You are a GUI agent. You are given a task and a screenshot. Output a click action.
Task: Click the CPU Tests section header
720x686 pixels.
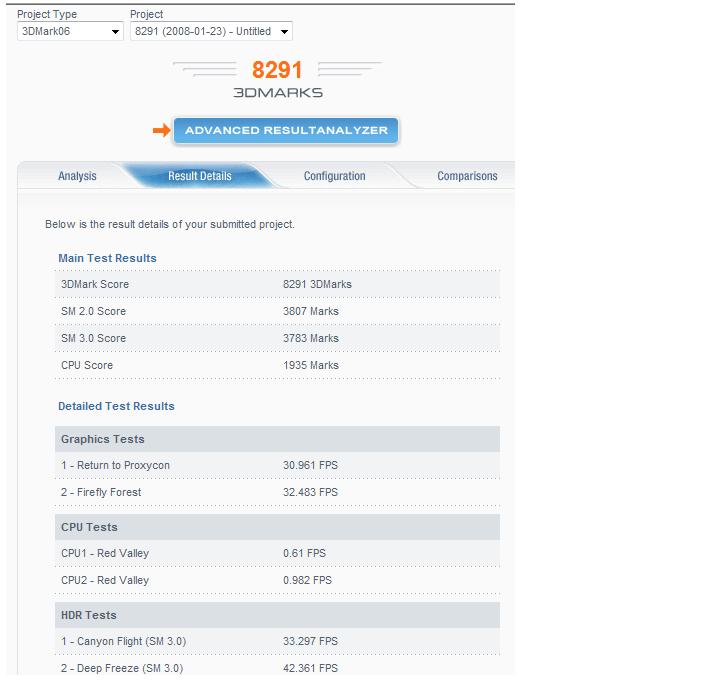(x=277, y=527)
